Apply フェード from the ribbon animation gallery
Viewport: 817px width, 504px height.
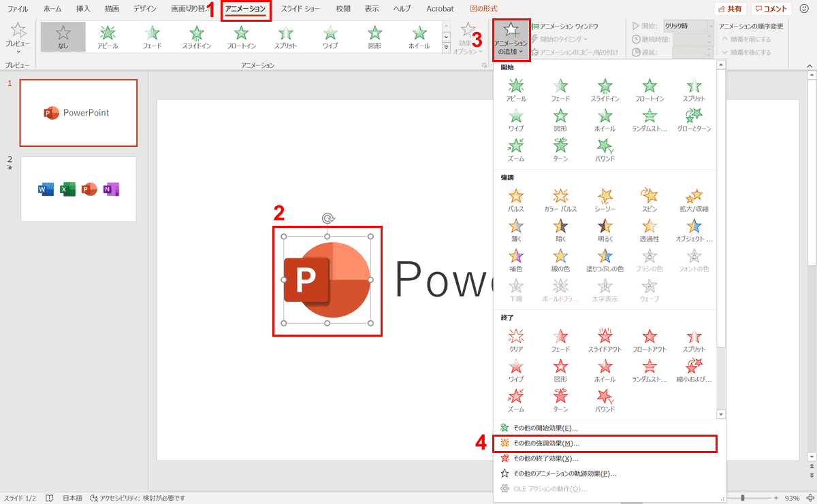pos(152,37)
